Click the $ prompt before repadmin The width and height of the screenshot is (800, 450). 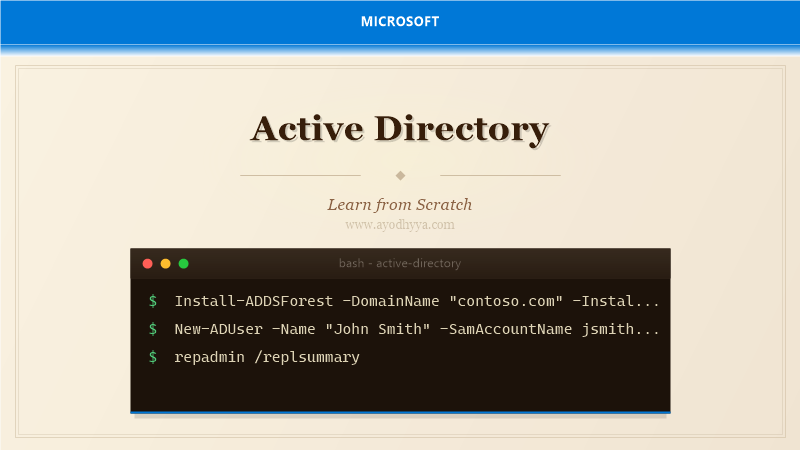click(153, 357)
